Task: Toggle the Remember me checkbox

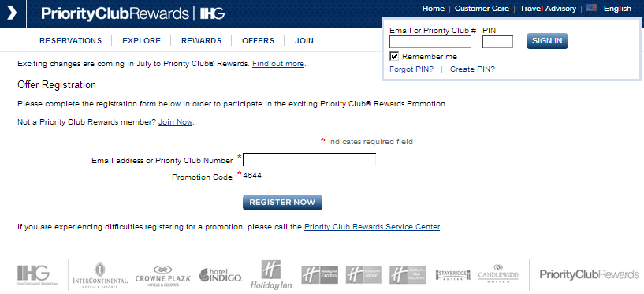Action: tap(394, 56)
